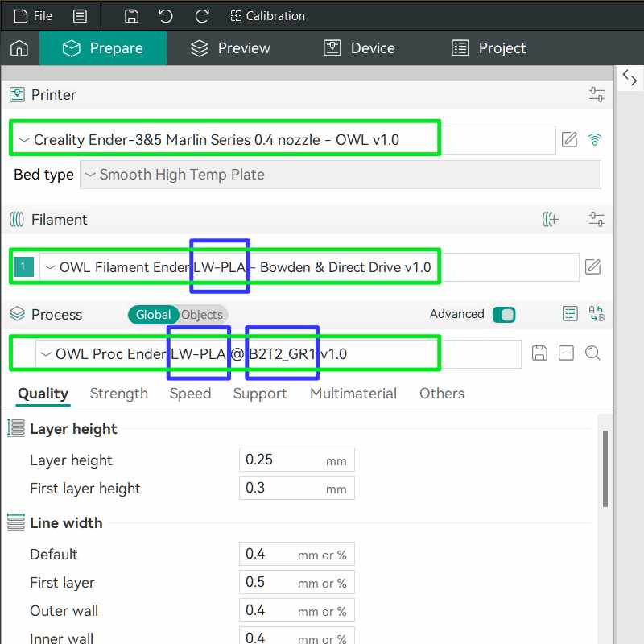Click the green Wi-Fi connection icon
Viewport: 644px width, 644px height.
click(x=594, y=139)
